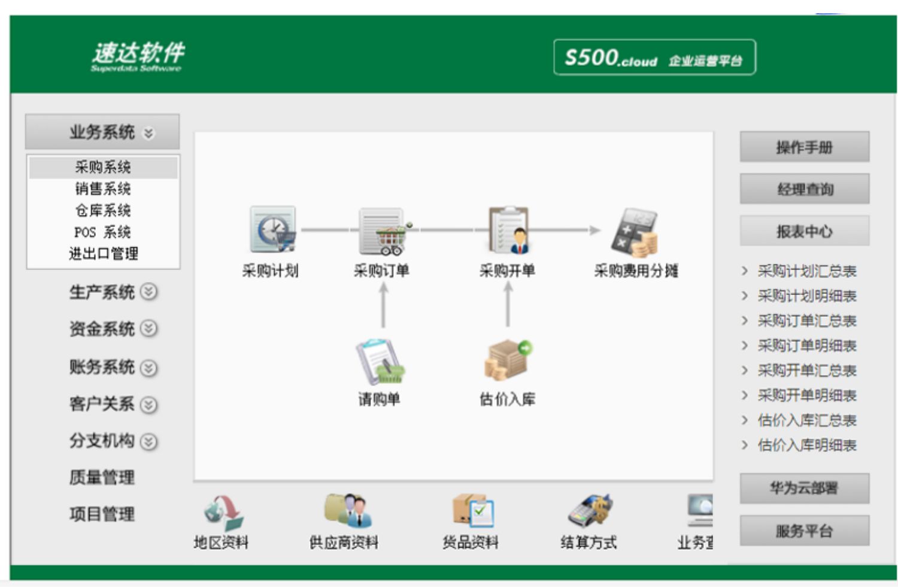Select 进出口管理 in the sidebar

(103, 254)
